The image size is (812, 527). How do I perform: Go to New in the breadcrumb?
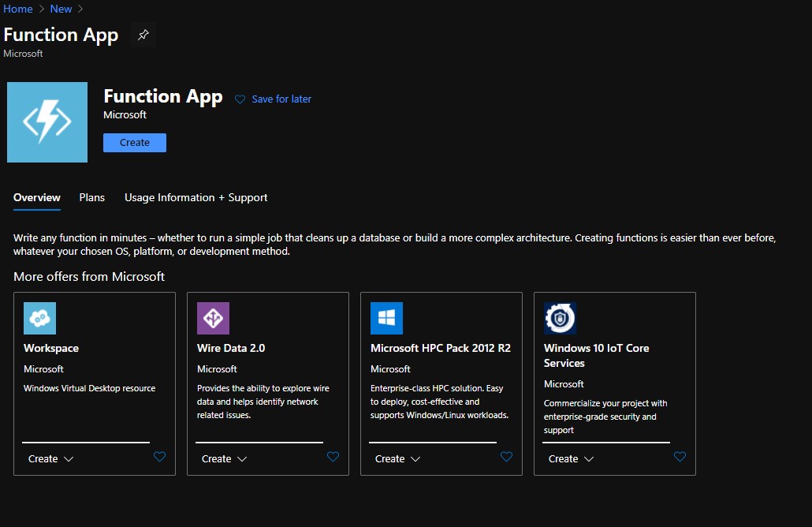[61, 9]
